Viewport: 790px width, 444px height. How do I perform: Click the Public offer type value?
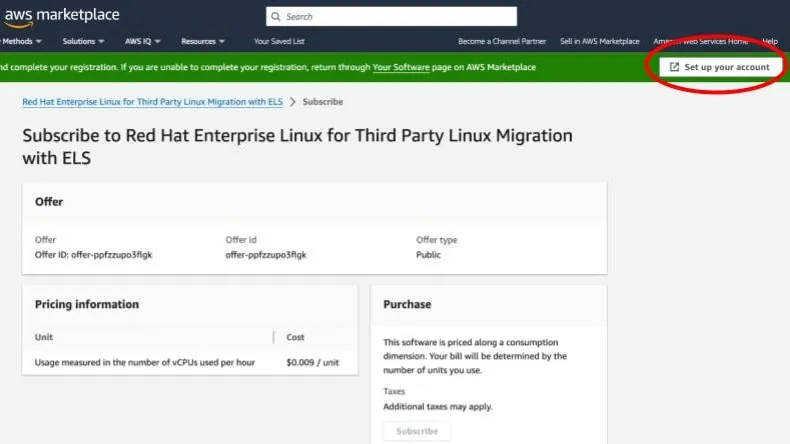click(428, 255)
